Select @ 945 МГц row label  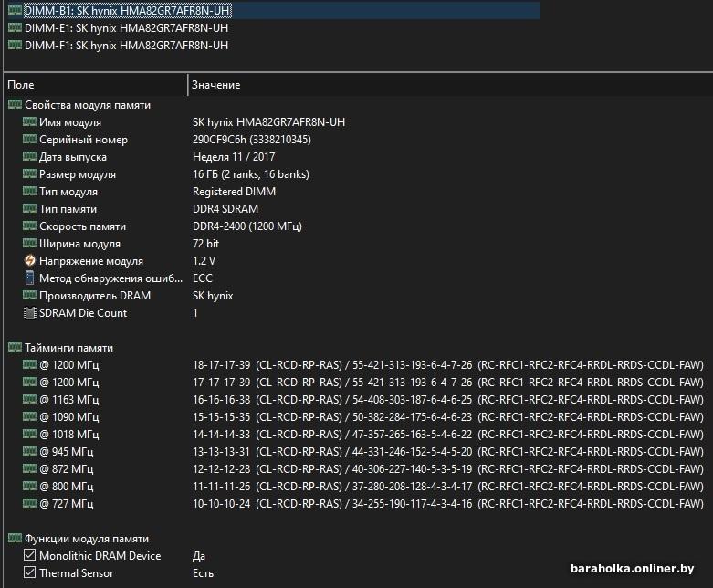67,452
